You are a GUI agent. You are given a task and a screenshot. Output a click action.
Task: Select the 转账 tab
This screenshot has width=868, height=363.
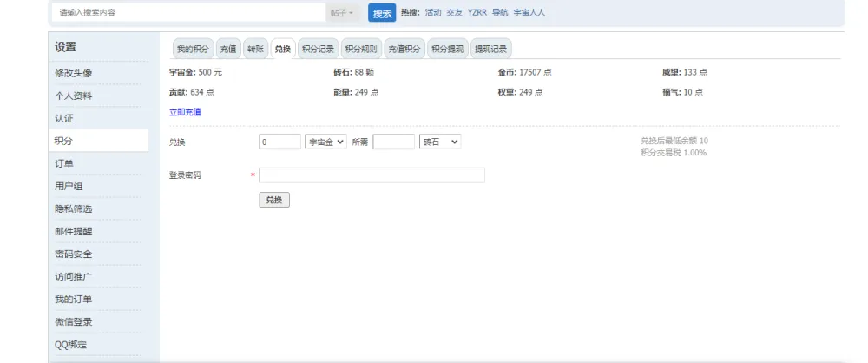[254, 49]
